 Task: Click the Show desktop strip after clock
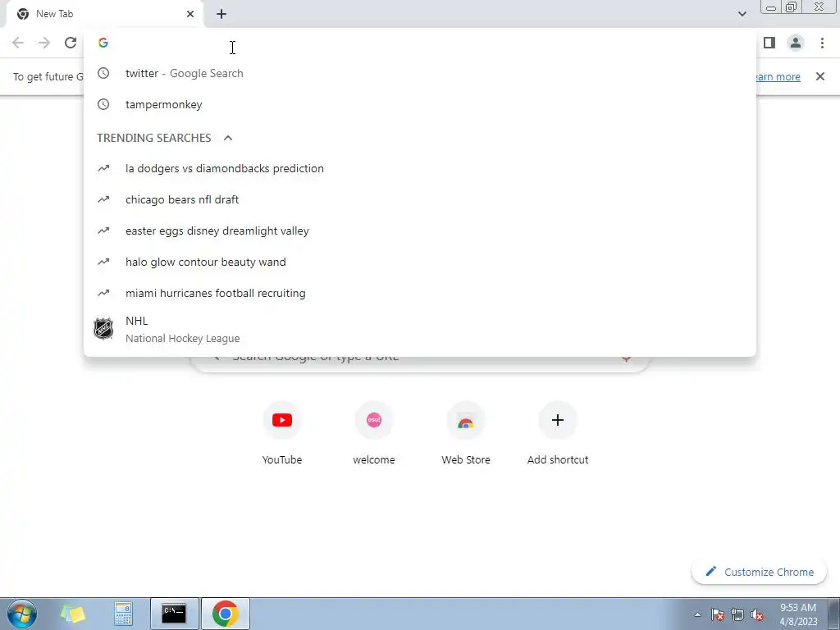point(834,614)
